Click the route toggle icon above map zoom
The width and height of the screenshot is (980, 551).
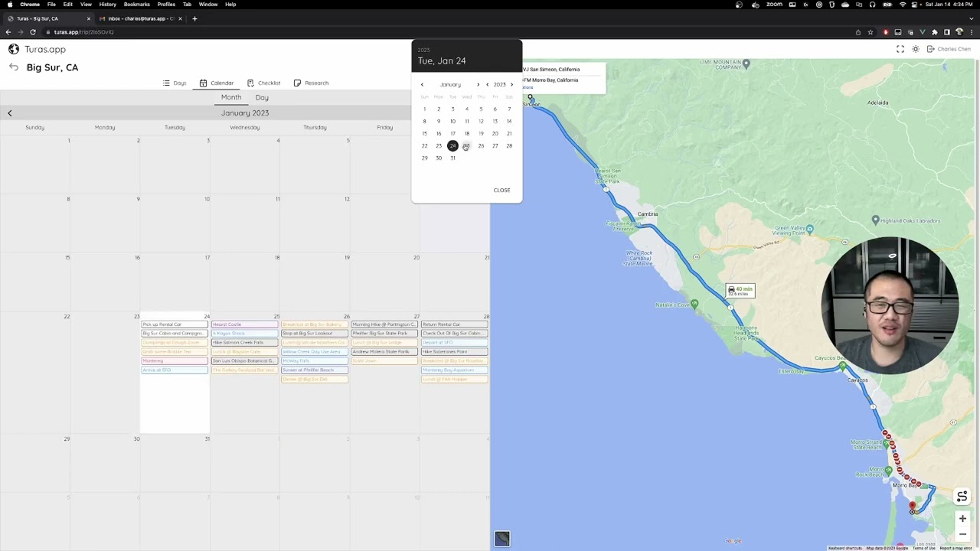tap(962, 497)
